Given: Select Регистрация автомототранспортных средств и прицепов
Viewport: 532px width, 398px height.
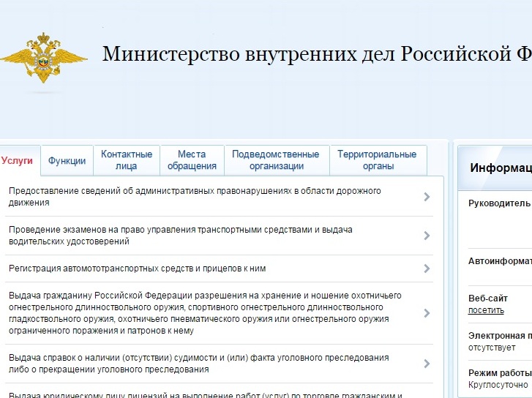Looking at the screenshot, I should [138, 269].
